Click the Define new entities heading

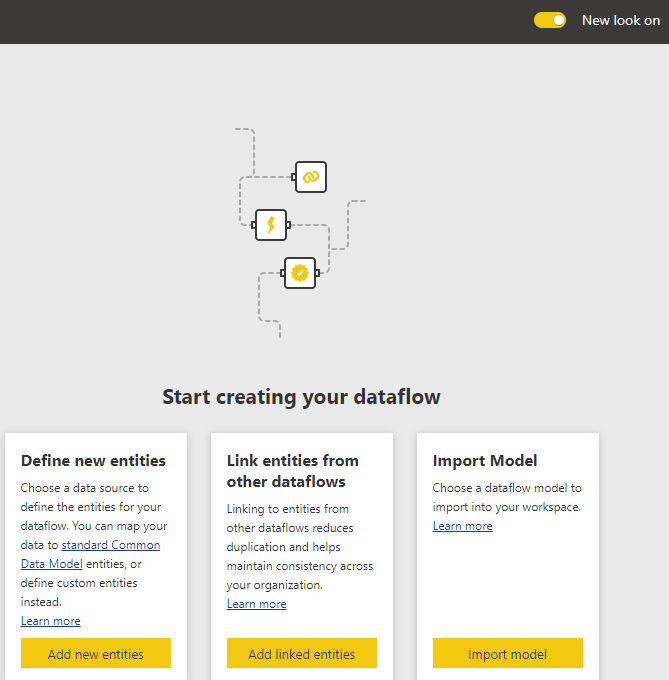tap(93, 461)
